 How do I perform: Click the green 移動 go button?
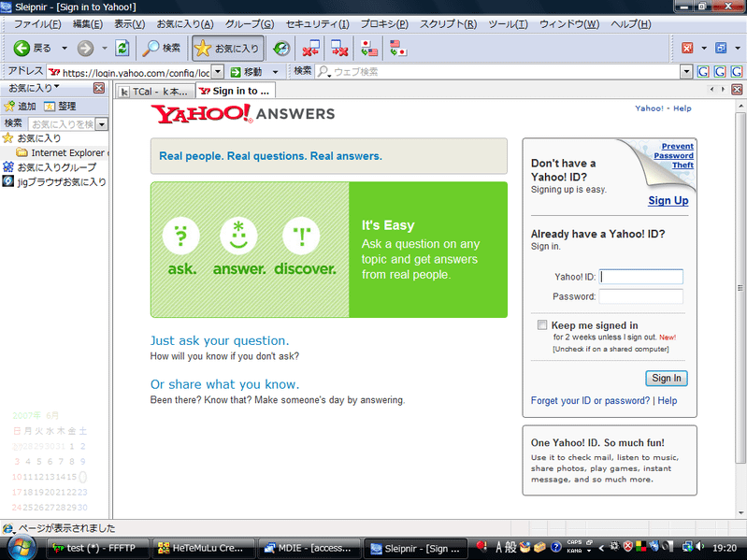[x=247, y=72]
